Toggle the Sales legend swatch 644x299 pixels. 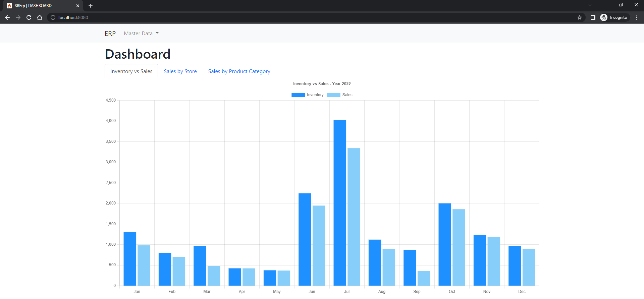point(333,95)
